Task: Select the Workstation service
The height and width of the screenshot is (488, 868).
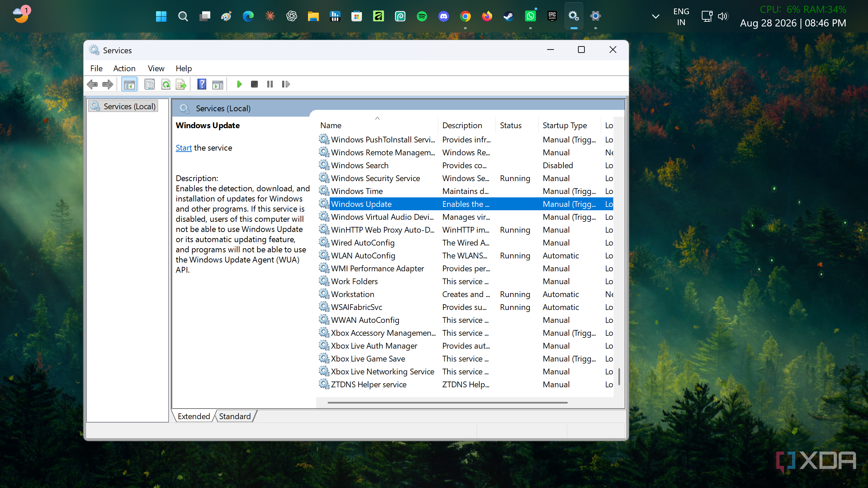Action: (466, 294)
